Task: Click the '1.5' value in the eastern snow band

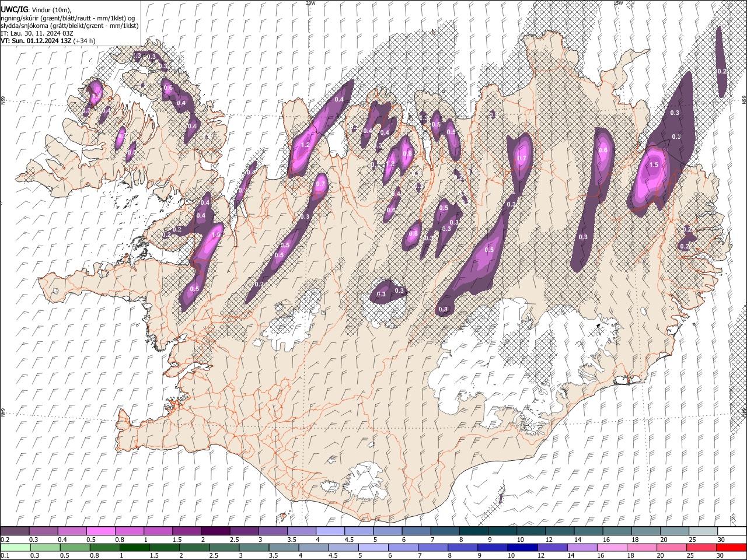Action: pos(654,165)
